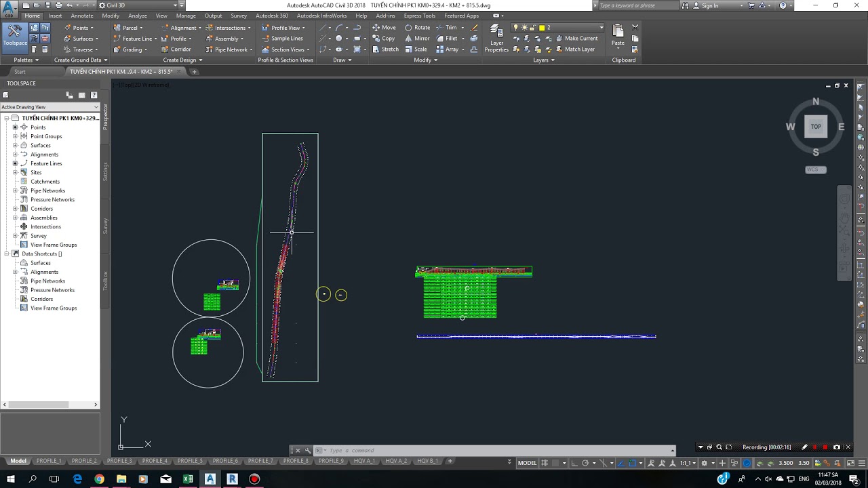
Task: Select View Frame Groups under Data Shortcuts
Action: pos(54,308)
